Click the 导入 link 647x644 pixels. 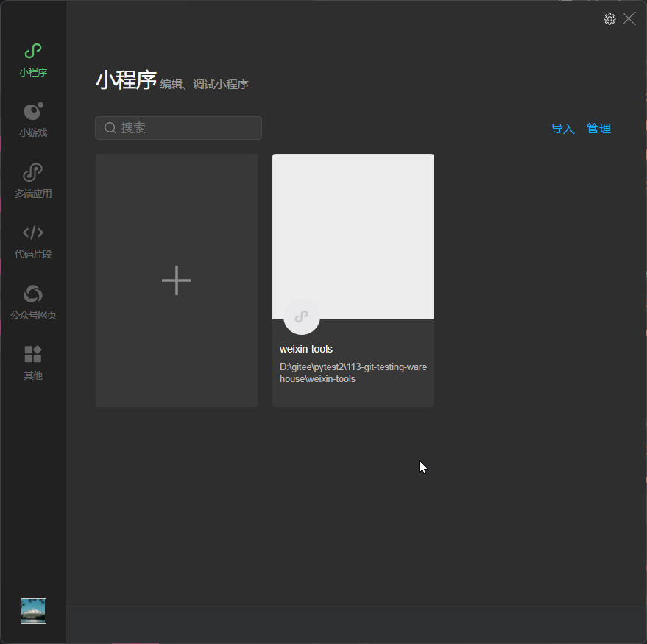pos(563,128)
